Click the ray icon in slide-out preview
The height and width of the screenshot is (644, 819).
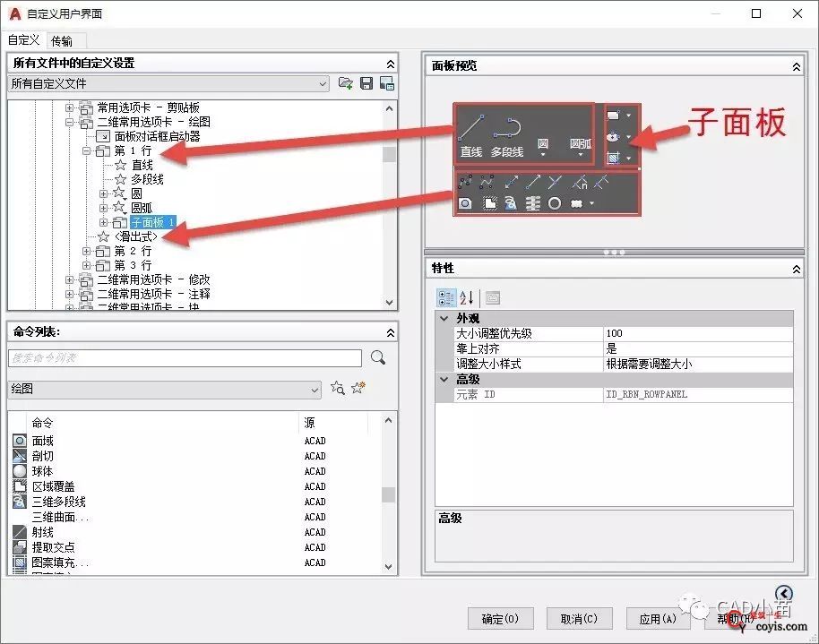coord(533,182)
